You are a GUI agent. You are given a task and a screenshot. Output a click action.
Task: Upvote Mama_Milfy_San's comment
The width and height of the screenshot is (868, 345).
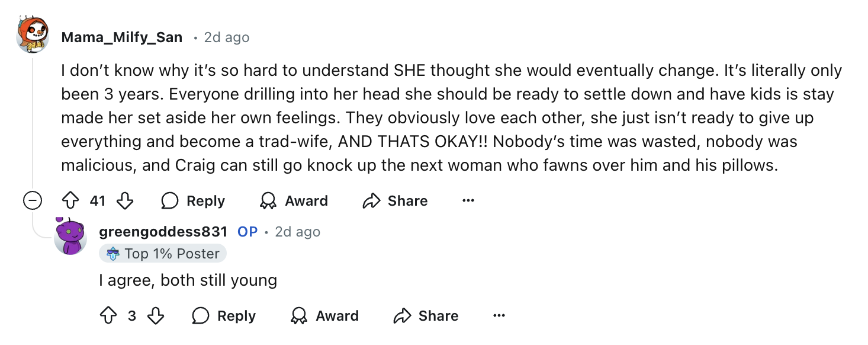(70, 201)
